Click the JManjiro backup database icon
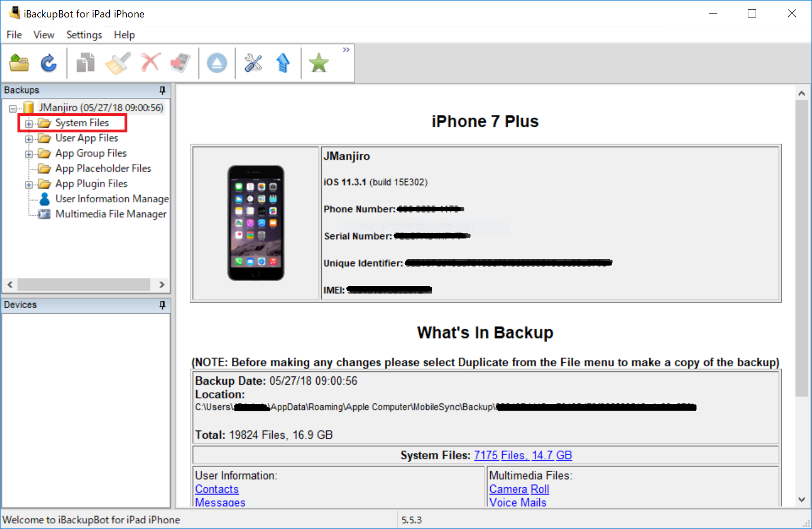Viewport: 812px width, 529px height. [29, 108]
